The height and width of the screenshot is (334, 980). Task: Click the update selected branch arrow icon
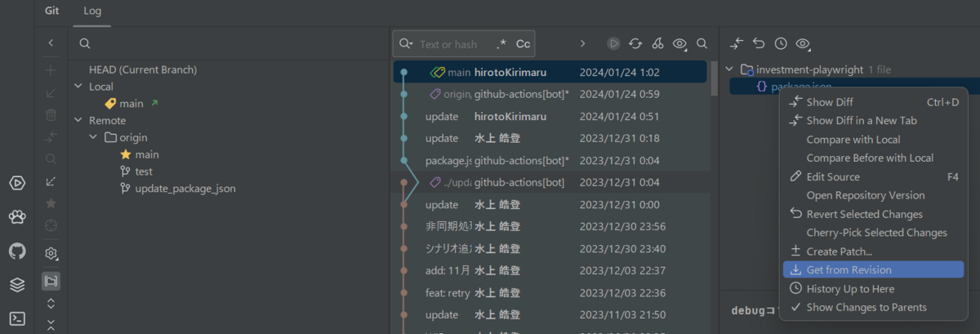coord(51,181)
